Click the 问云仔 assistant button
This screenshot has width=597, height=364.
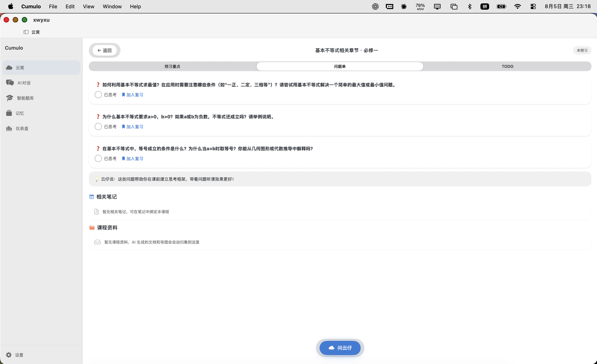click(340, 348)
